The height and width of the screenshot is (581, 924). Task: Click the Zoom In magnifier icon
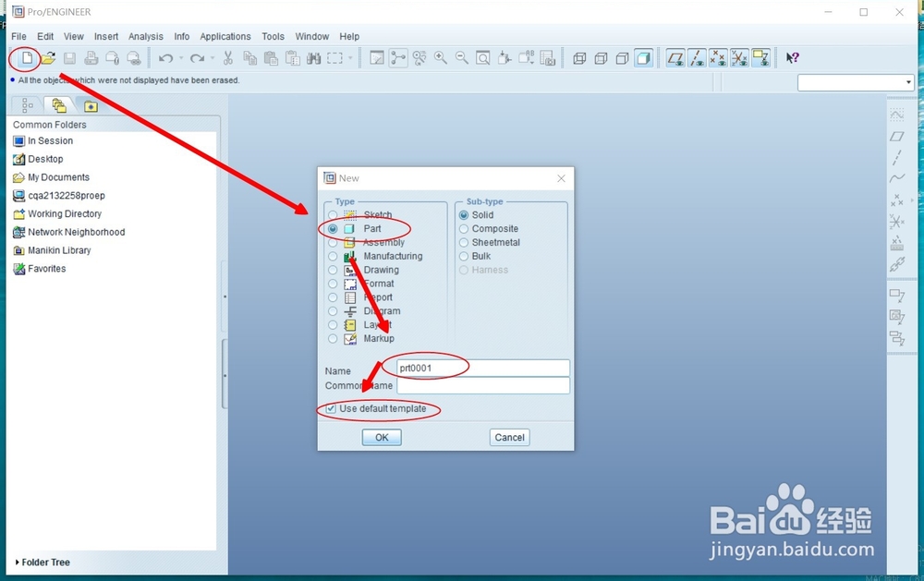coord(440,58)
